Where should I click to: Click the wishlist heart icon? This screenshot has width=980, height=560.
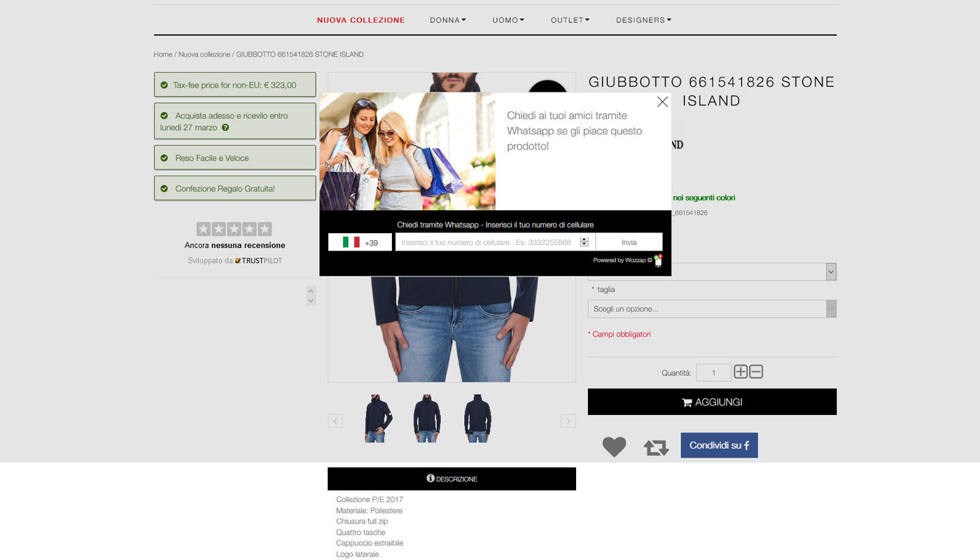[x=615, y=447]
